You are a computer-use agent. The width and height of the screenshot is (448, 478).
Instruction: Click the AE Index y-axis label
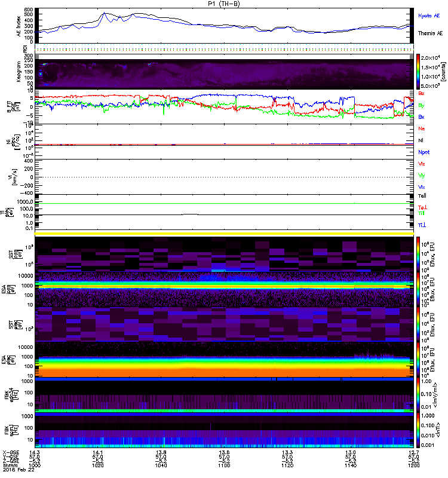point(18,25)
